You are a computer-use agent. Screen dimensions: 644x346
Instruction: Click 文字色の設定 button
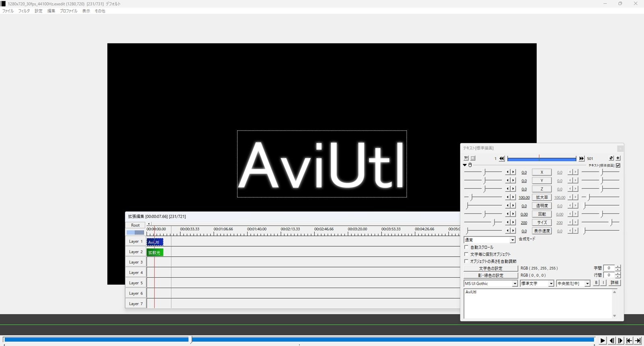(491, 268)
